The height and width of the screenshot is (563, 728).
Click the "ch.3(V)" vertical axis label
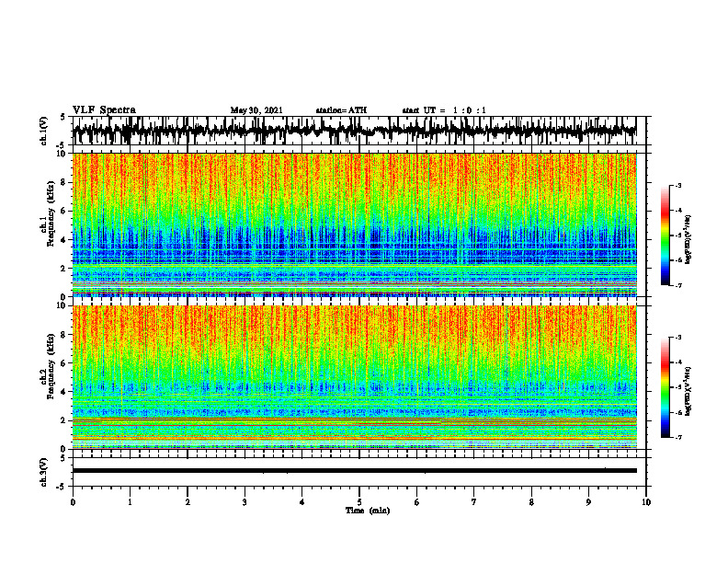coord(44,473)
